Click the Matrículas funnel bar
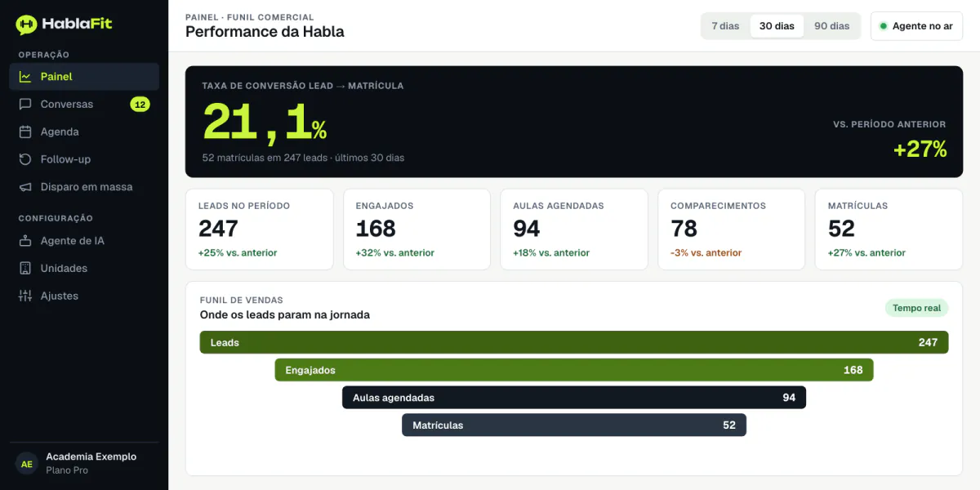This screenshot has height=490, width=980. [x=574, y=425]
